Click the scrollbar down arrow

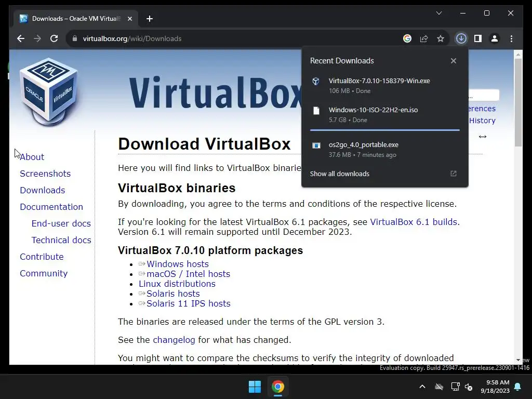click(x=518, y=360)
